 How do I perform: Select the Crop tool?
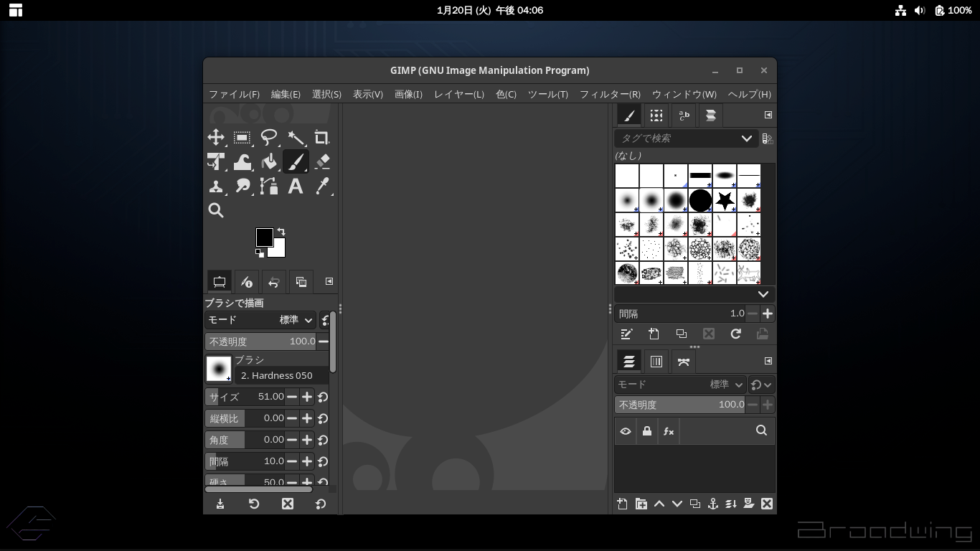coord(322,138)
